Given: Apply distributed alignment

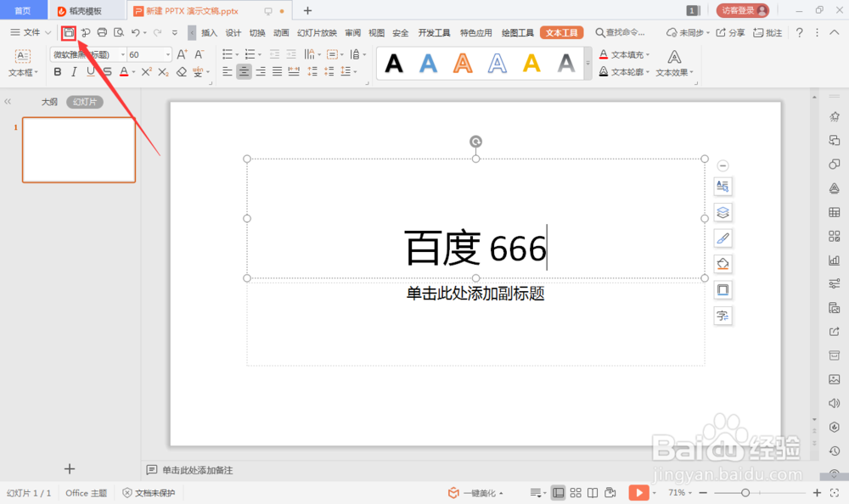Looking at the screenshot, I should [294, 71].
